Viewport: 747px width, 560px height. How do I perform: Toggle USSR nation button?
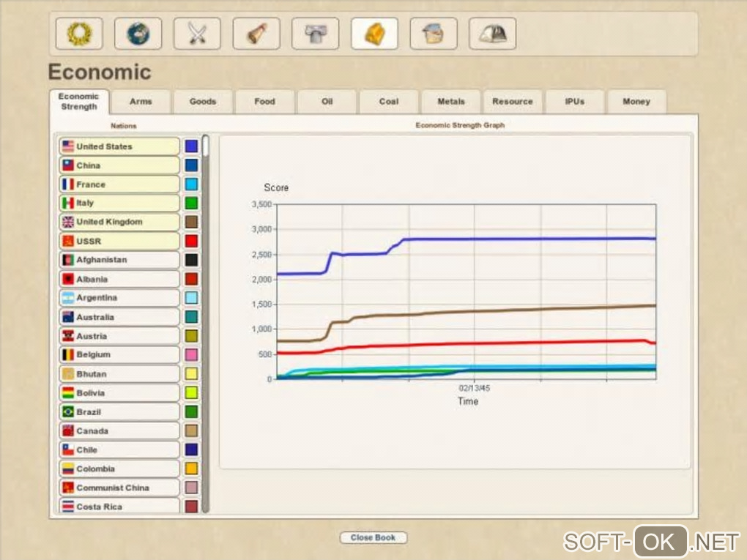coord(119,241)
